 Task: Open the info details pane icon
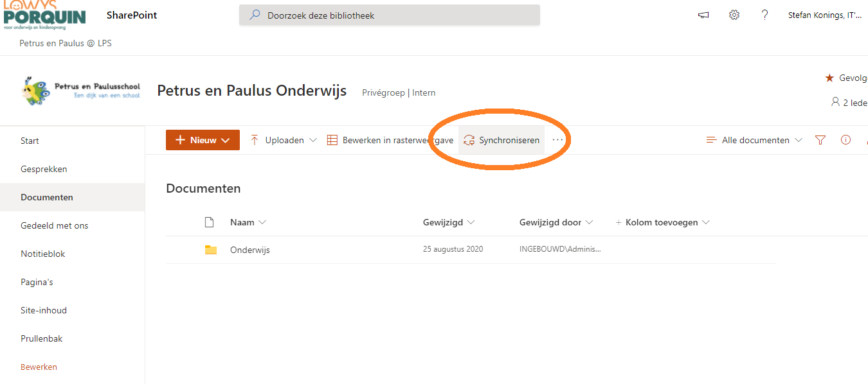tap(845, 140)
